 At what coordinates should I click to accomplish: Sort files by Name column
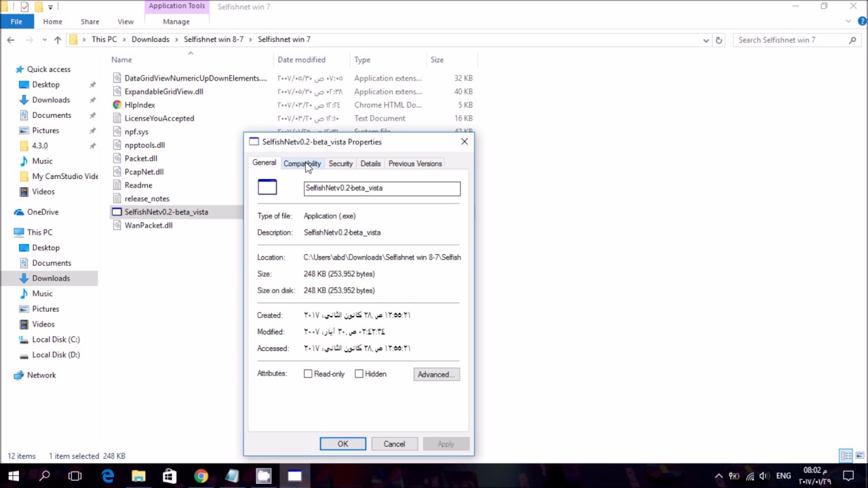pyautogui.click(x=121, y=60)
